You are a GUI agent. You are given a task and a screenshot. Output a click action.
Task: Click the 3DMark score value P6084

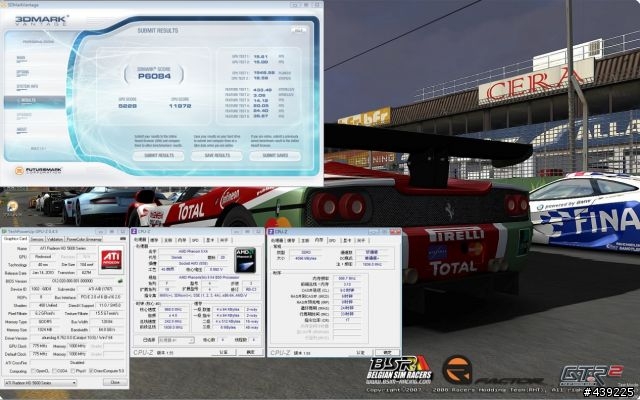coord(154,76)
